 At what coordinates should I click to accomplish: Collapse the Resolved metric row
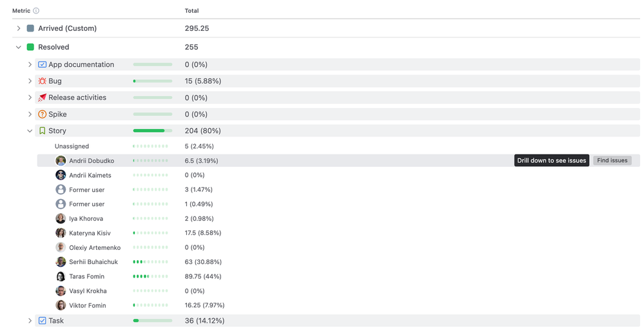19,47
